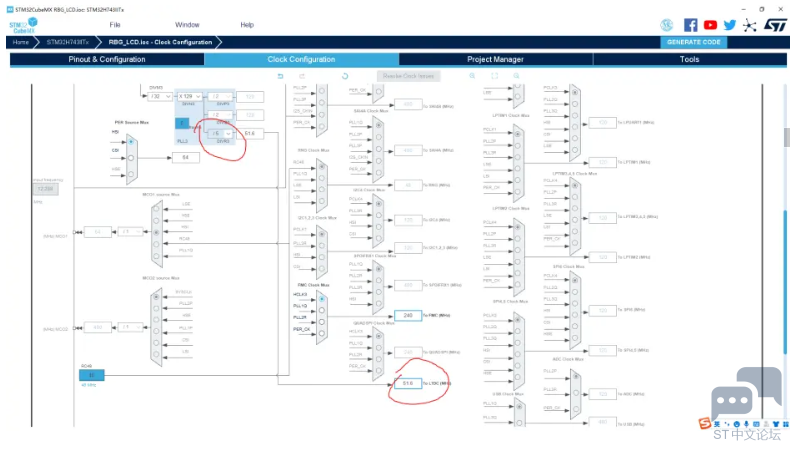
Task: Switch to Pinout & Configuration tab
Action: (107, 59)
